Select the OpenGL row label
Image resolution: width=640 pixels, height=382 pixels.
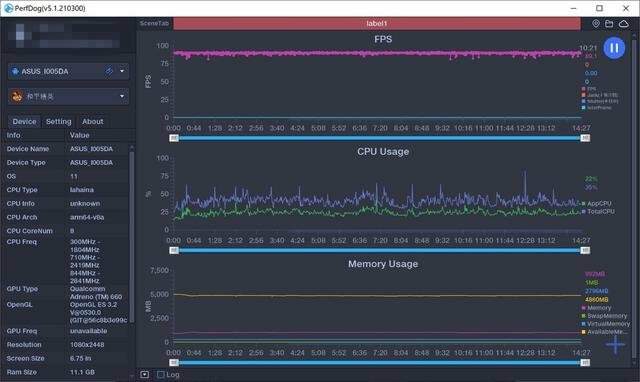[20, 304]
